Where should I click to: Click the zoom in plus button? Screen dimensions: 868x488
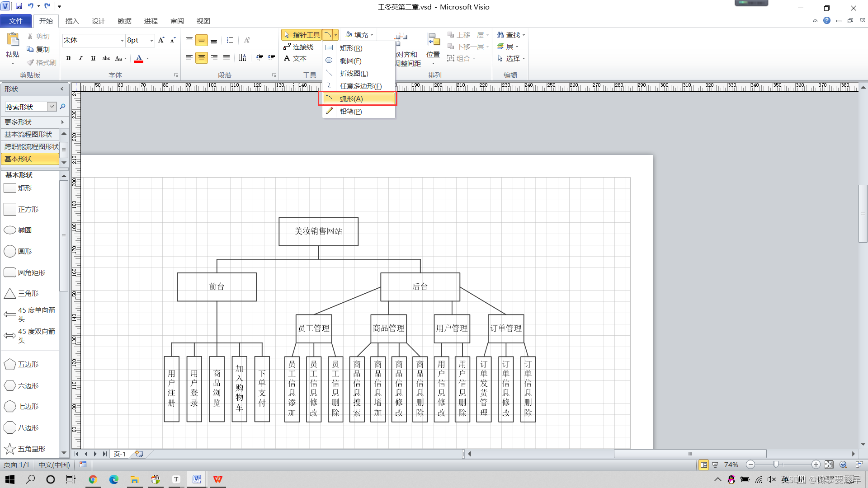pyautogui.click(x=816, y=465)
